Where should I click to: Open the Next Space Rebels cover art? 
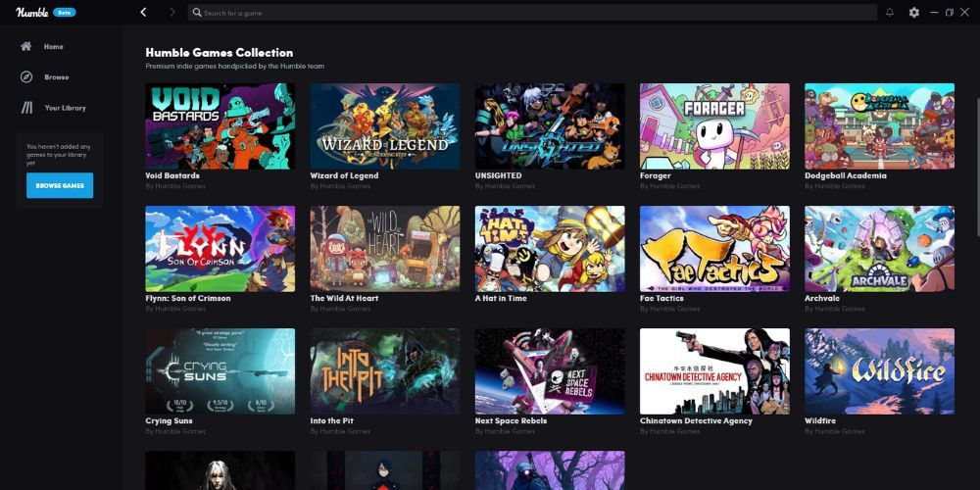coord(550,371)
